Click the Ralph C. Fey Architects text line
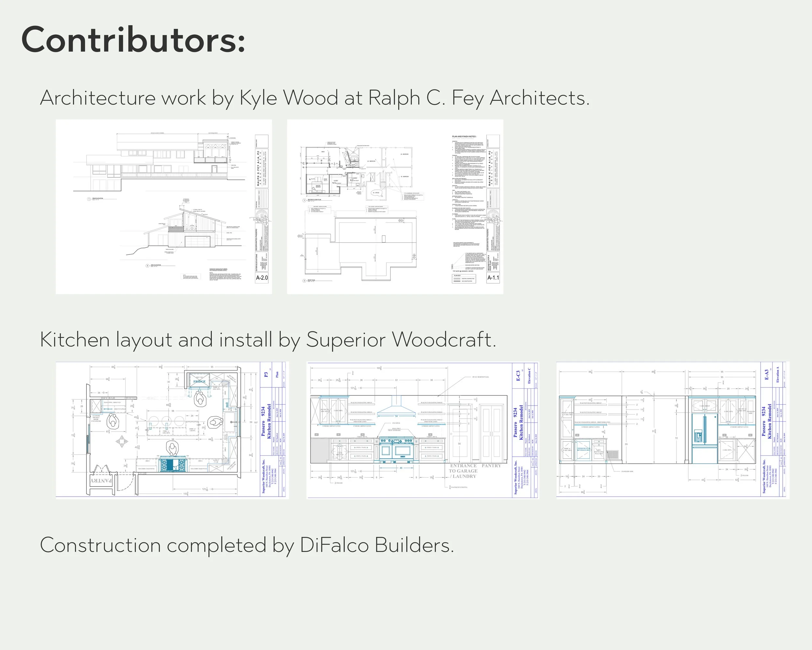The height and width of the screenshot is (650, 812). 314,98
